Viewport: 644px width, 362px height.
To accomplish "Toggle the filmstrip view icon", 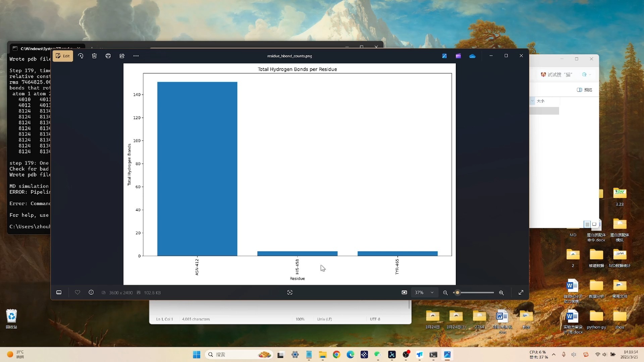I will (x=59, y=293).
